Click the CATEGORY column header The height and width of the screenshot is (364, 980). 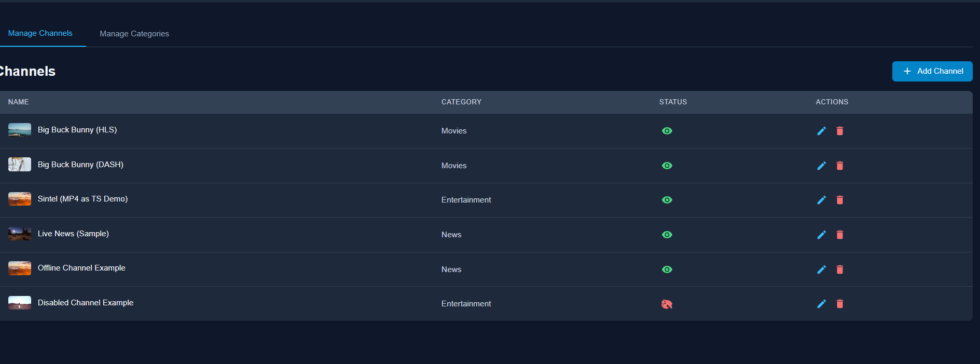click(x=461, y=102)
